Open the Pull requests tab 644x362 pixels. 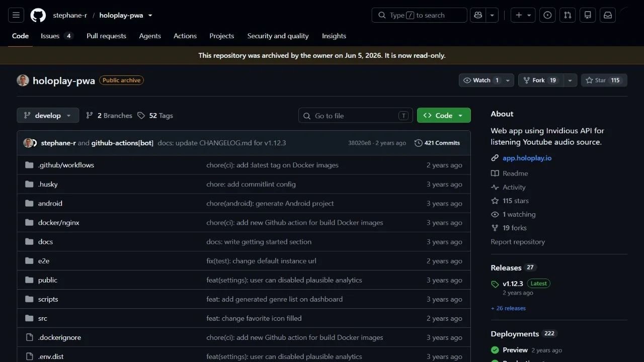(x=106, y=36)
